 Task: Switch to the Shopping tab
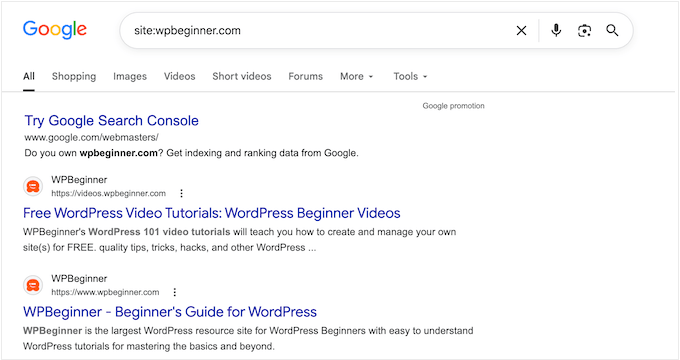(74, 76)
